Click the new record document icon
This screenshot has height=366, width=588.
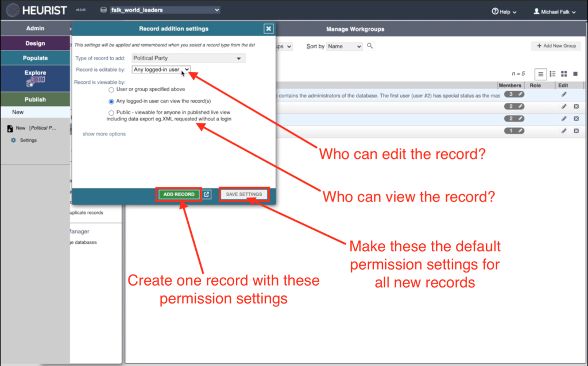coord(10,129)
